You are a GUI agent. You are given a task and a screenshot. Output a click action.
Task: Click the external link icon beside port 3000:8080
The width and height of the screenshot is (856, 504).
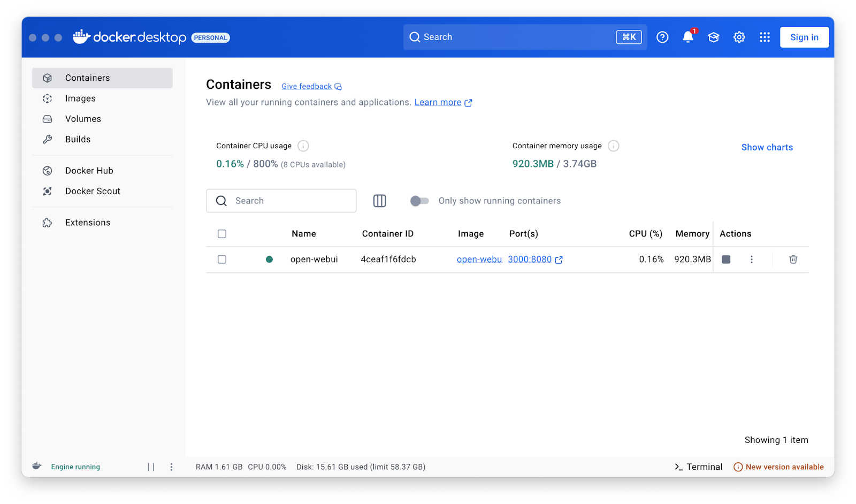[559, 260]
